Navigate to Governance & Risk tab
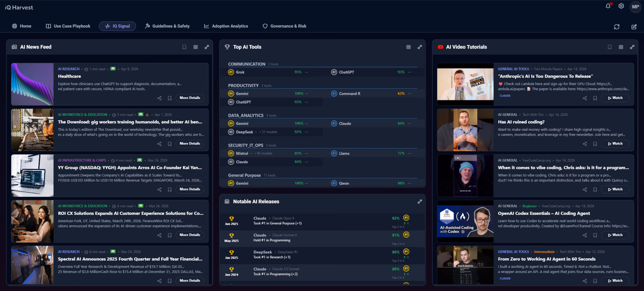The image size is (644, 291). [x=284, y=26]
